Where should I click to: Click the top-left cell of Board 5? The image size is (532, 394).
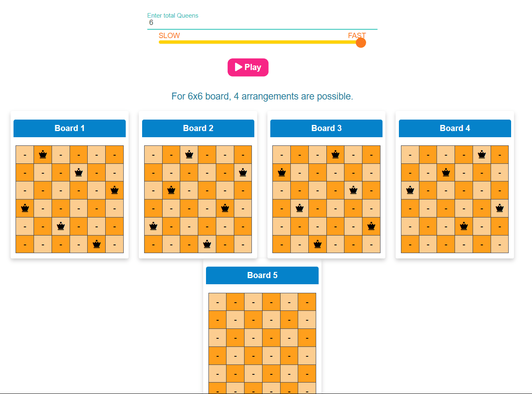[217, 302]
